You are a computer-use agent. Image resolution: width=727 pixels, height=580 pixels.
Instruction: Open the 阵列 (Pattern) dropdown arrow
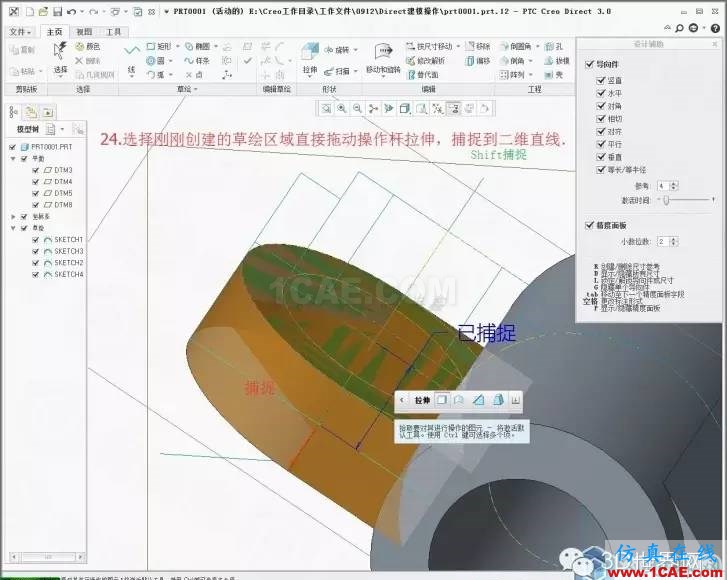coord(531,75)
